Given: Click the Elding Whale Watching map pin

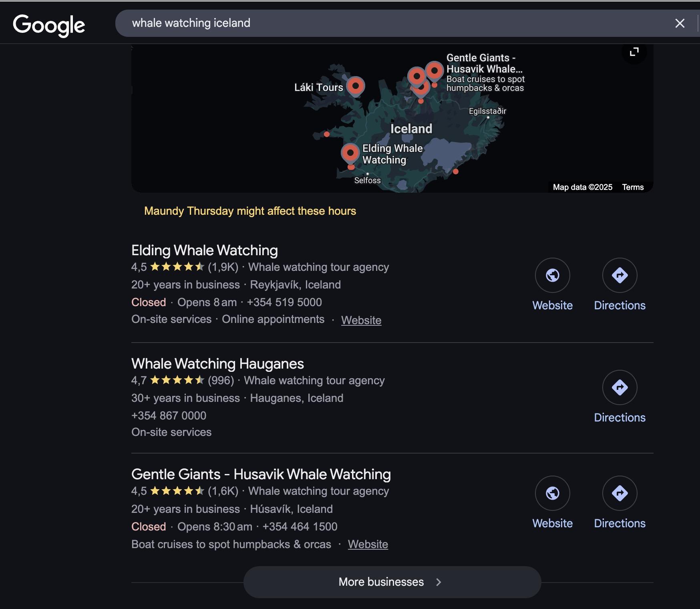Looking at the screenshot, I should [350, 153].
